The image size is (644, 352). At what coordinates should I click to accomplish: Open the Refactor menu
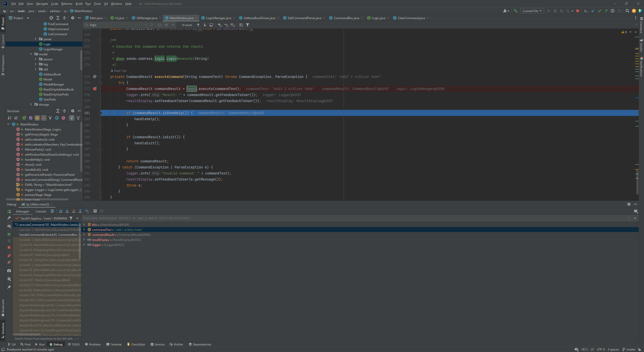[x=67, y=4]
